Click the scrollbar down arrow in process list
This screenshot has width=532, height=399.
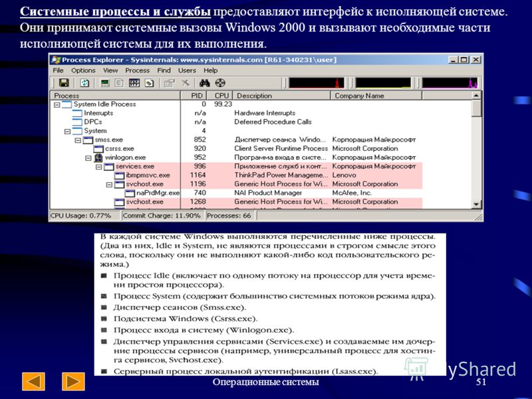click(477, 204)
